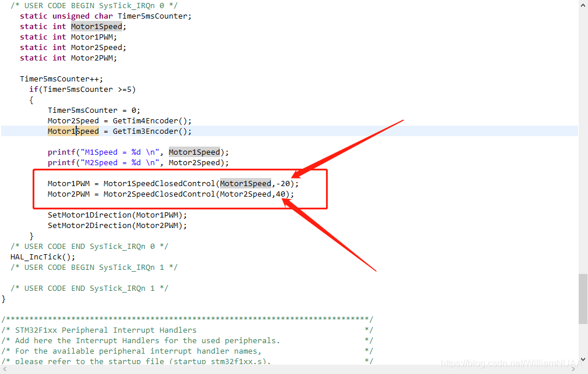This screenshot has width=588, height=374.
Task: Click the 'USER CODE END SysTick_IRQn 0' comment
Action: point(89,247)
